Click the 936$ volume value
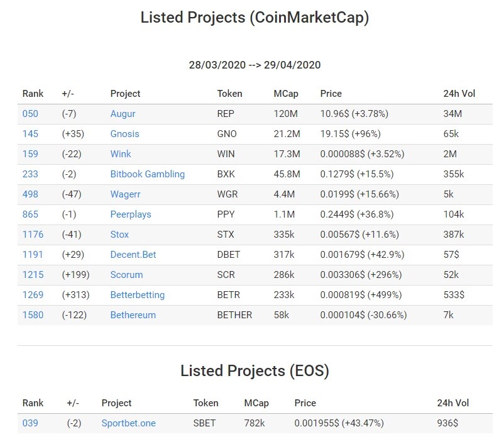The height and width of the screenshot is (444, 504). (x=447, y=423)
